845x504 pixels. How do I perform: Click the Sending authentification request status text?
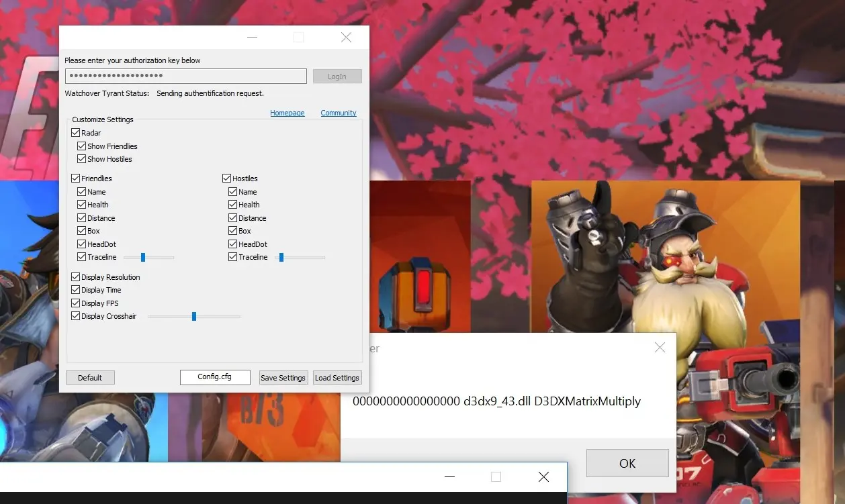click(210, 93)
